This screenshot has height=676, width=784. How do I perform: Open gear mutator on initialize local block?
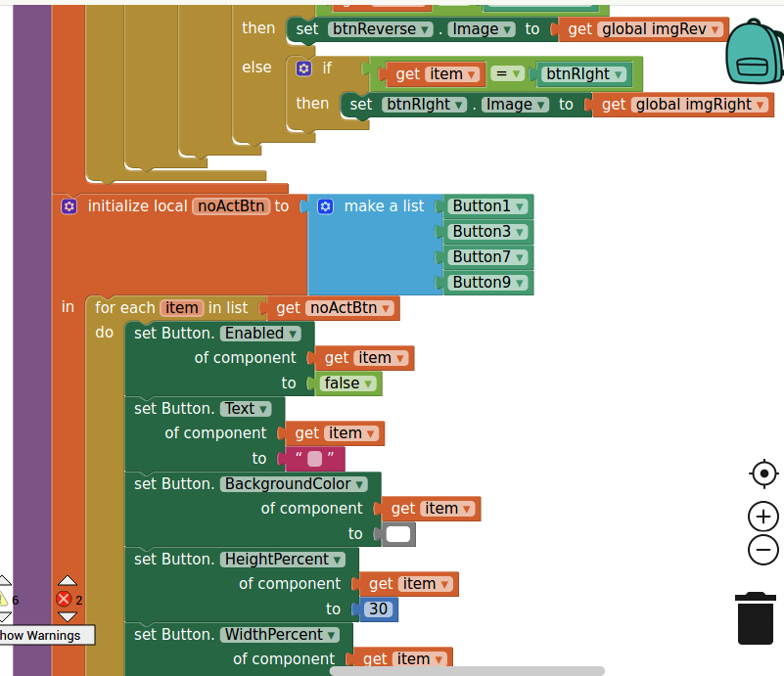(69, 206)
